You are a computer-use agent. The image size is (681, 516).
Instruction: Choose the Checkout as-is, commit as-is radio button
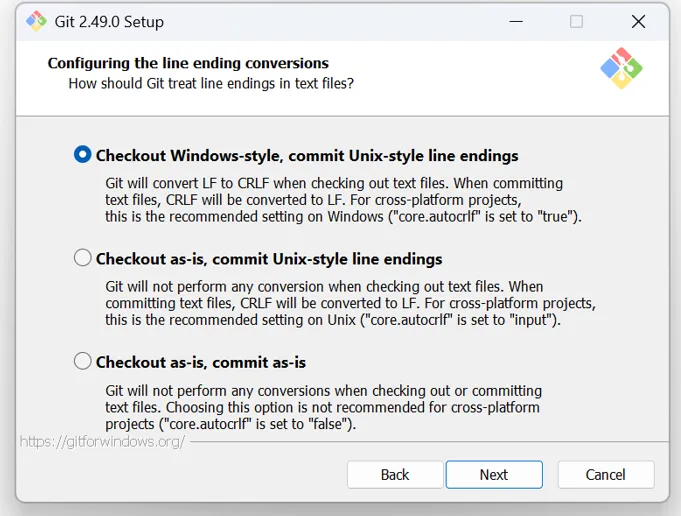(83, 361)
